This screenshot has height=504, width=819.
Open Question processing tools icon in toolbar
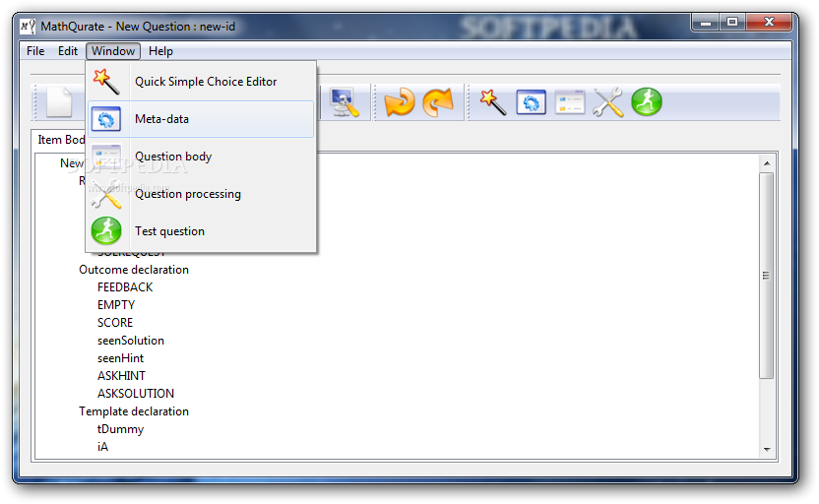(x=608, y=101)
